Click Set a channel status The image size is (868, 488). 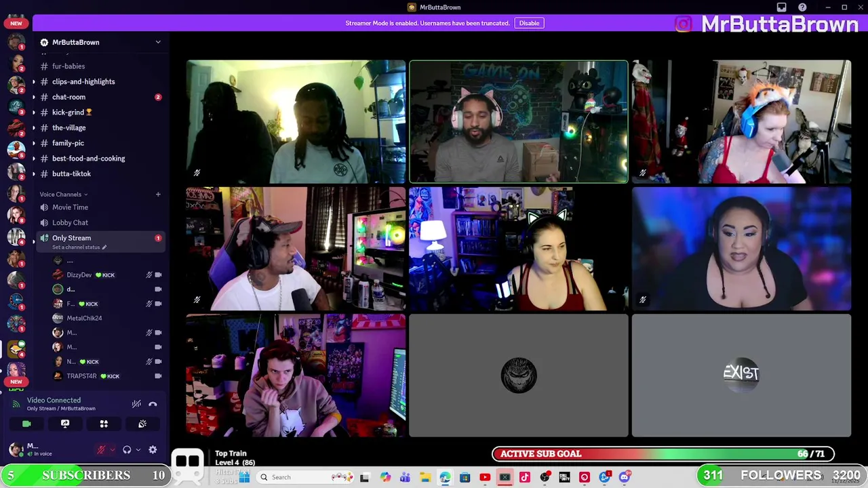[79, 247]
